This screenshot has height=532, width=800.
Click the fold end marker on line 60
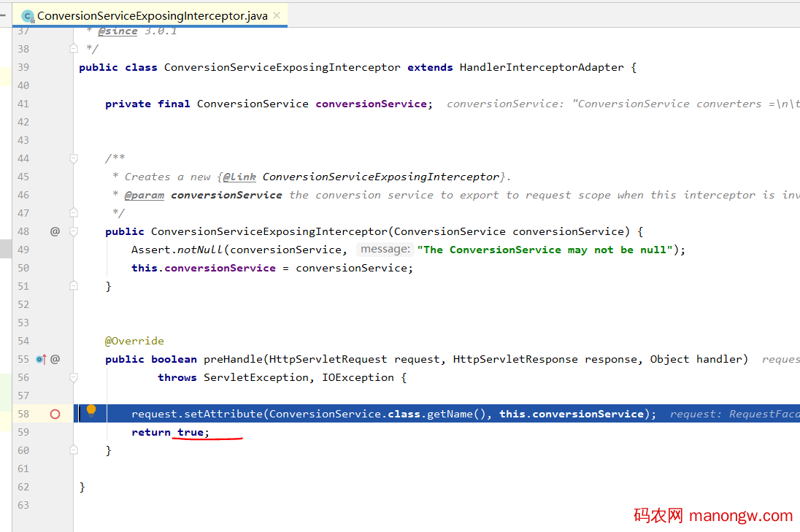(x=73, y=450)
